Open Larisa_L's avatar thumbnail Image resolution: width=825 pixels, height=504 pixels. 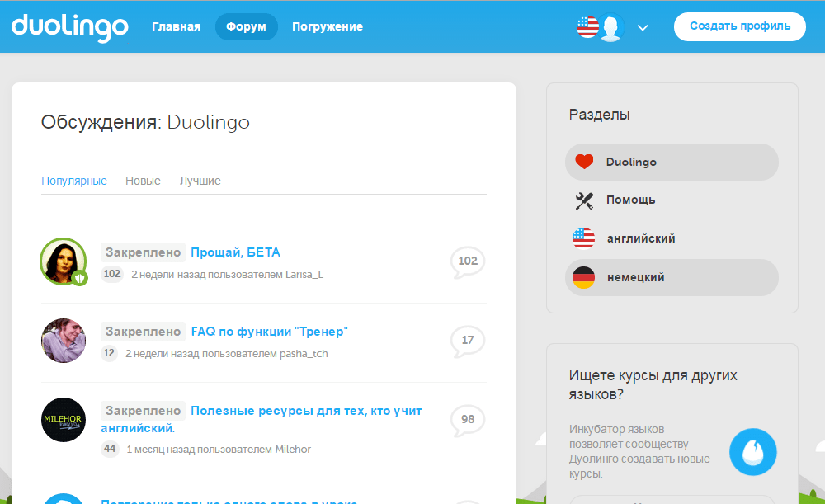(x=64, y=261)
